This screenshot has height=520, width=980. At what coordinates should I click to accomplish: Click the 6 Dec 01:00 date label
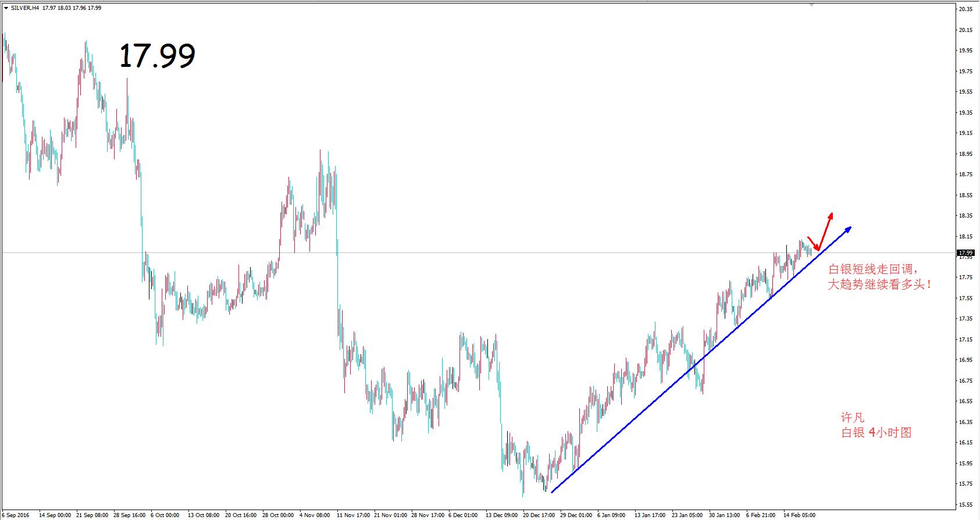(x=463, y=515)
